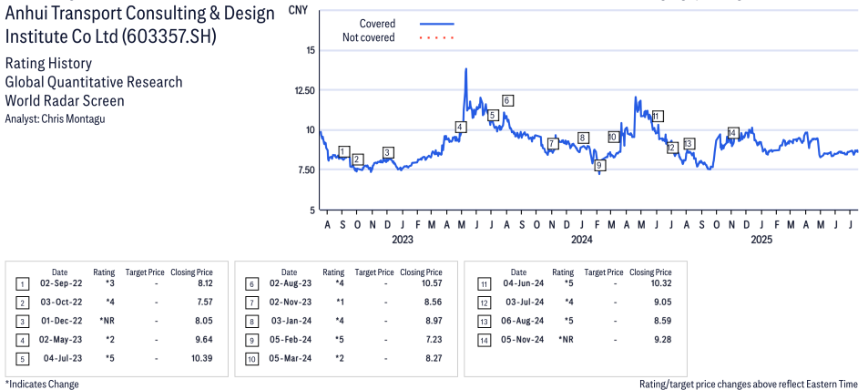
Task: Click the 04-Jun-24 date in table
Action: coord(524,283)
